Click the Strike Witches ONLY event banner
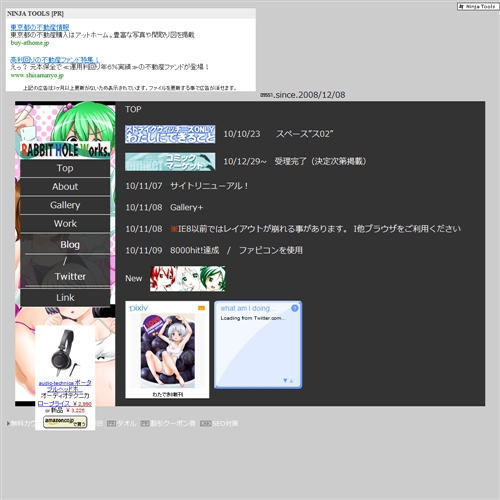The height and width of the screenshot is (500, 500). [170, 134]
